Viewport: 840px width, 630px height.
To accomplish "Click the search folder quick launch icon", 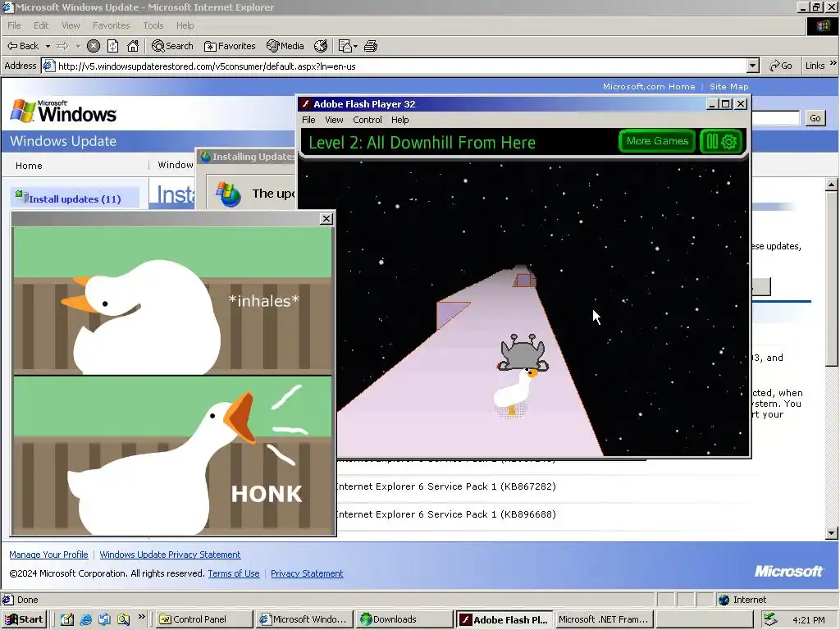I will 124,619.
